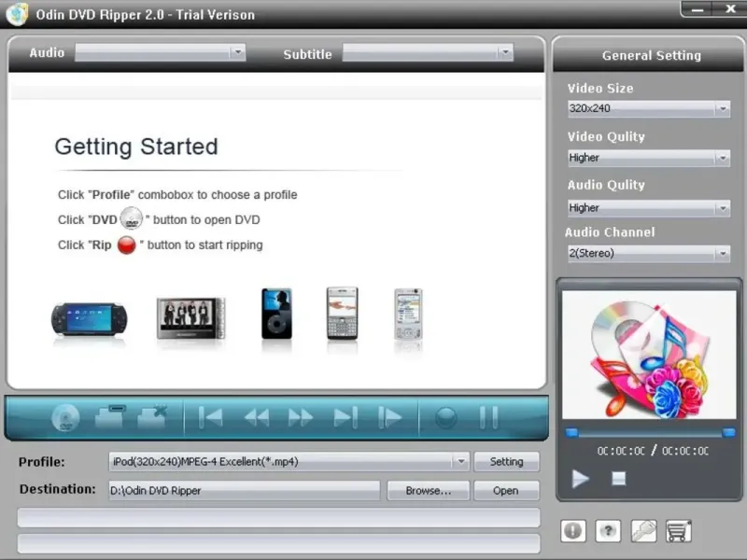747x560 pixels.
Task: Click the "Getting Started" heading
Action: pyautogui.click(x=136, y=147)
